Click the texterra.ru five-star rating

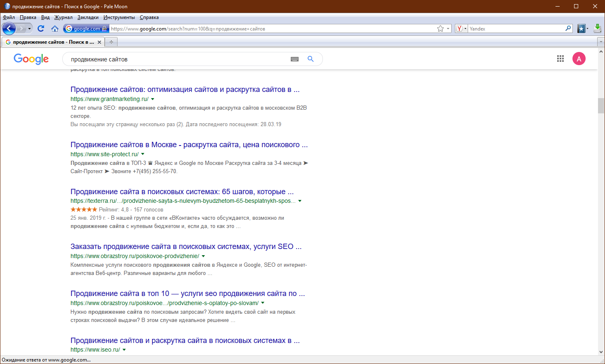coord(84,209)
